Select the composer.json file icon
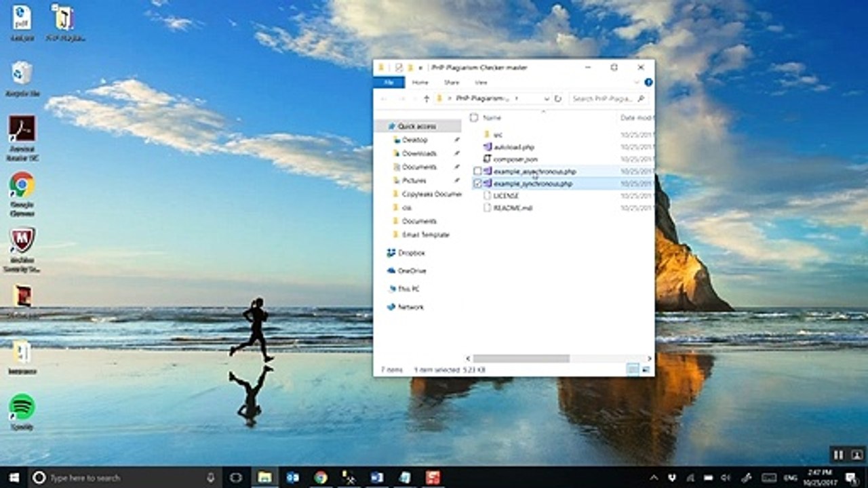Viewport: 868px width, 488px height. [x=486, y=159]
